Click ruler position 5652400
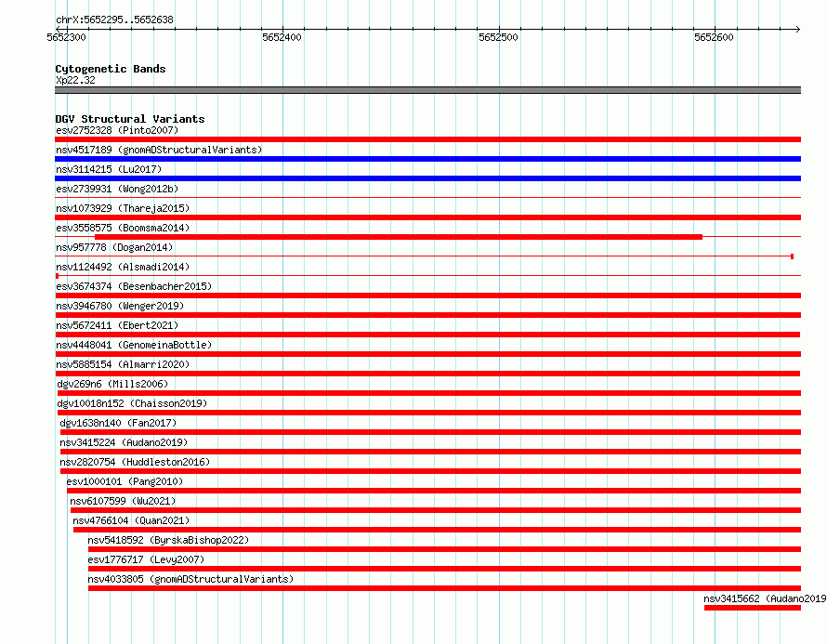Image resolution: width=827 pixels, height=644 pixels. pos(282,37)
